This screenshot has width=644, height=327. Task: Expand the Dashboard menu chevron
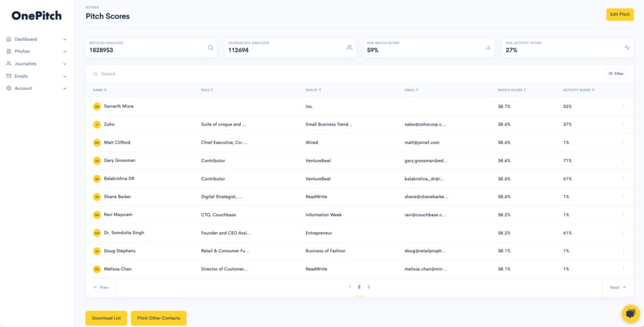coord(65,40)
